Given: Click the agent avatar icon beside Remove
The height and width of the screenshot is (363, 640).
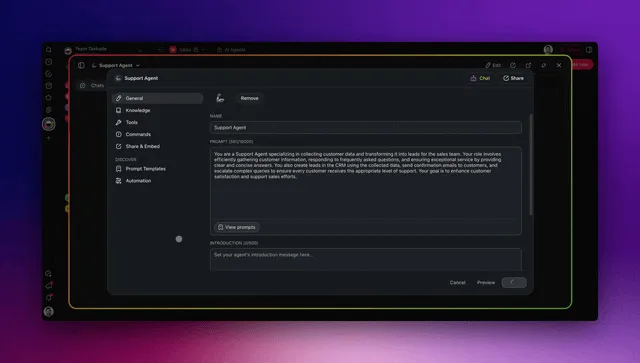Looking at the screenshot, I should [x=220, y=98].
